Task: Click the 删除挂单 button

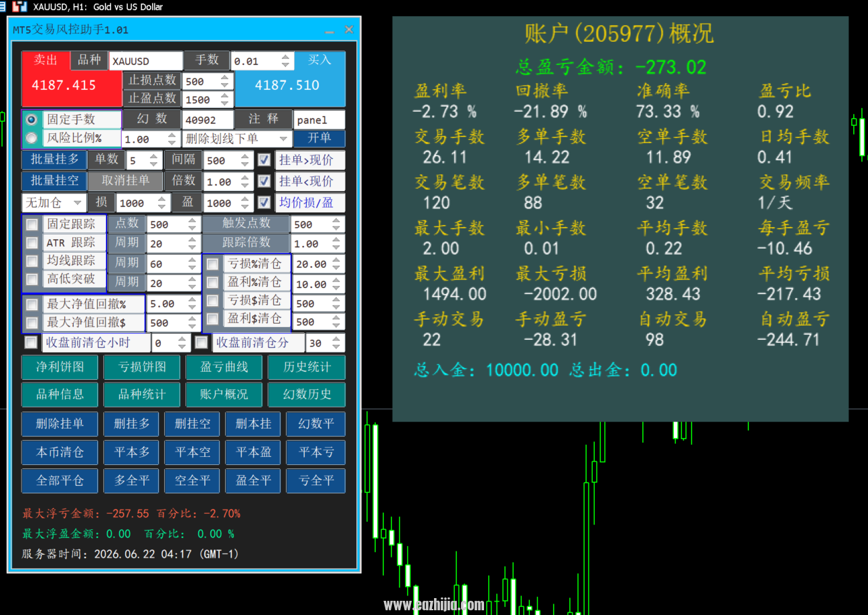Action: pyautogui.click(x=60, y=424)
